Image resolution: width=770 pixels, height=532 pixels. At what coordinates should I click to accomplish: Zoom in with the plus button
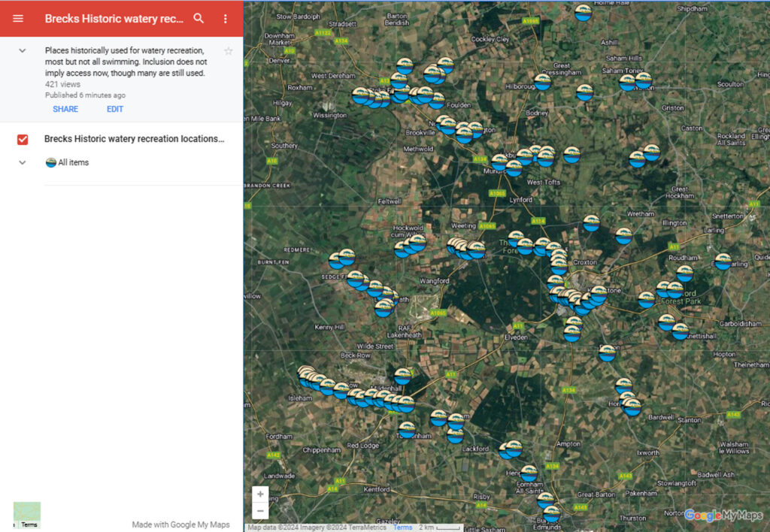point(260,494)
